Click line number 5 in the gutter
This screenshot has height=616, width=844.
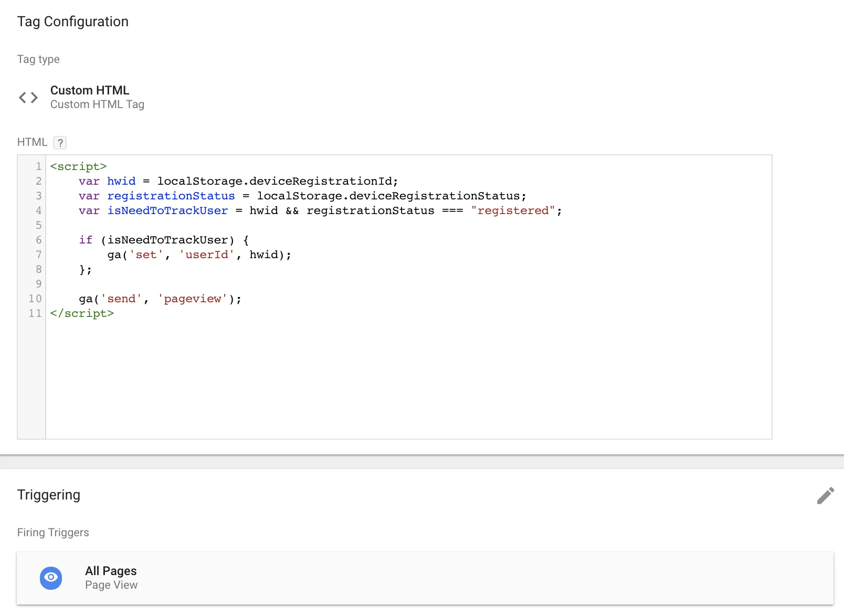click(x=38, y=226)
